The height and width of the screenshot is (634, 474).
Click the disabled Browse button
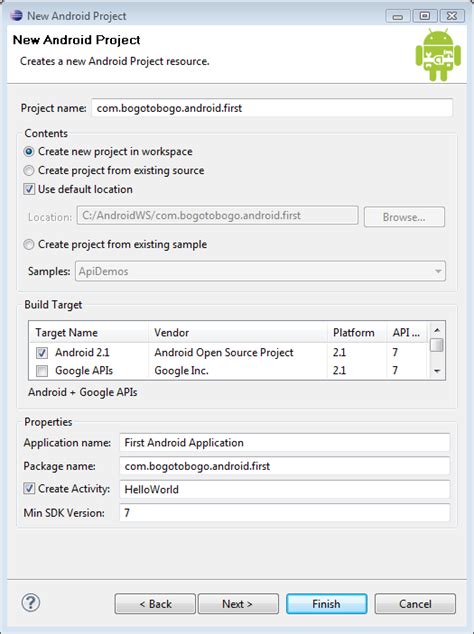click(x=404, y=217)
